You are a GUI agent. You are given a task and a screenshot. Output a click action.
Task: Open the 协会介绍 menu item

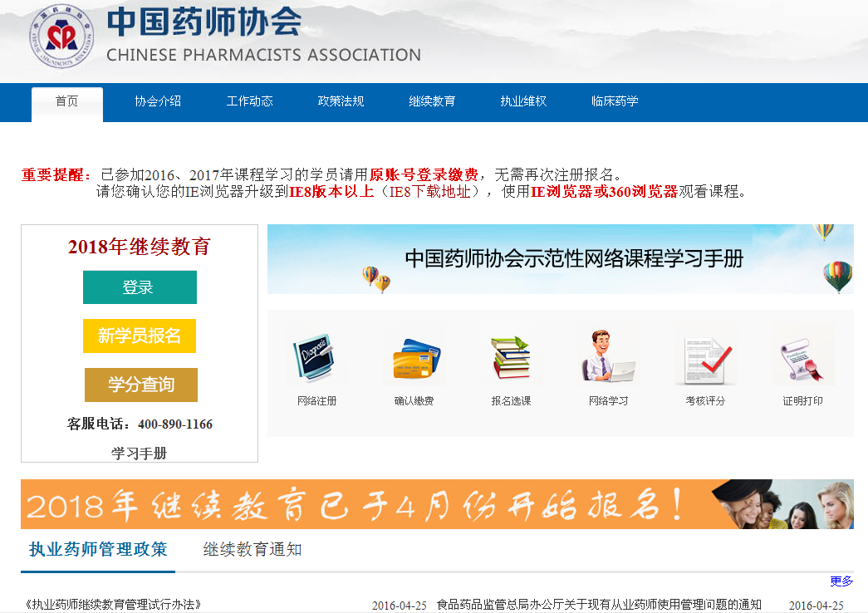[158, 101]
